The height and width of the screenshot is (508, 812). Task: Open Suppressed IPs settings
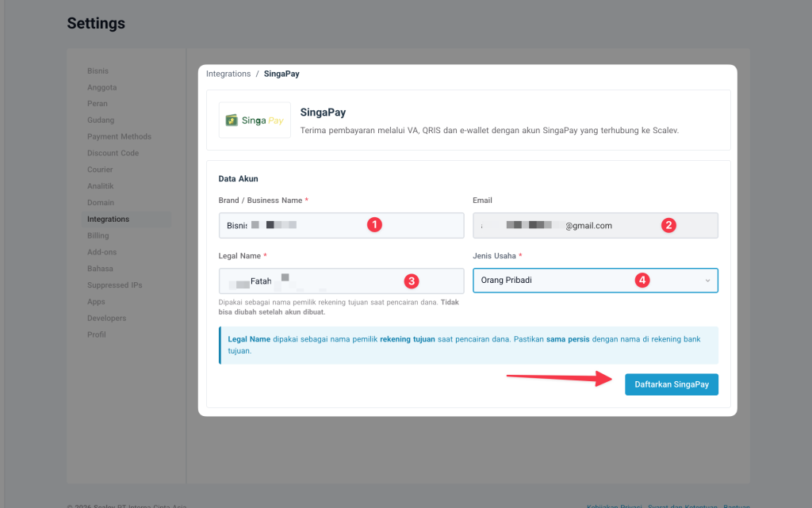(x=114, y=285)
